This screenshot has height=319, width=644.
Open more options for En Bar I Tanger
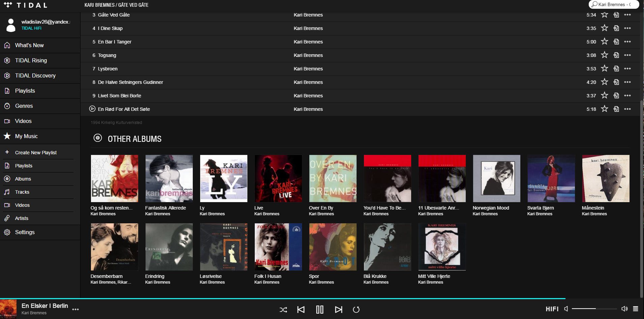coord(627,42)
